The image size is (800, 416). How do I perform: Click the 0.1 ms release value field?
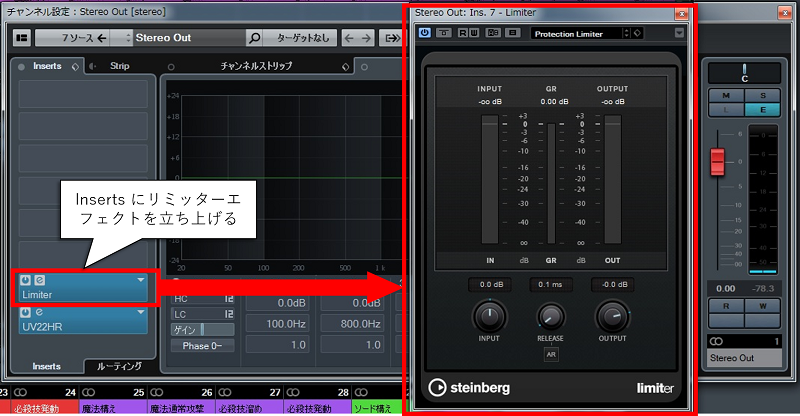coord(551,284)
